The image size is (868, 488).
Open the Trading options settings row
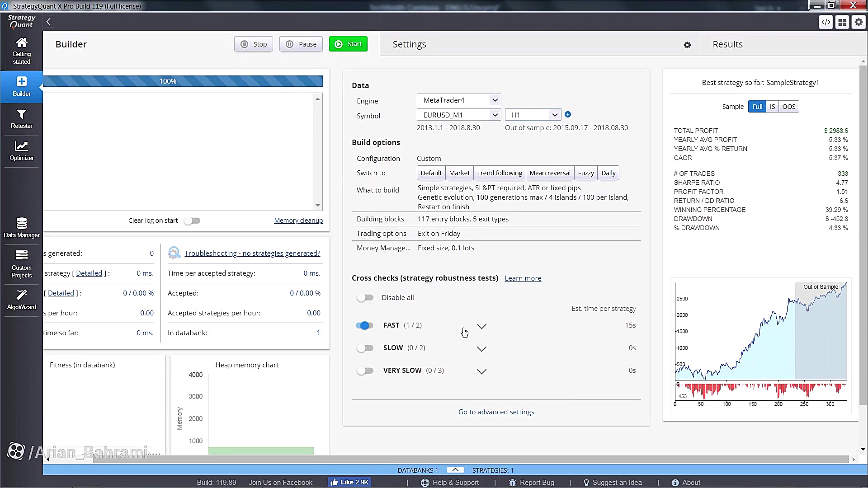(x=496, y=233)
